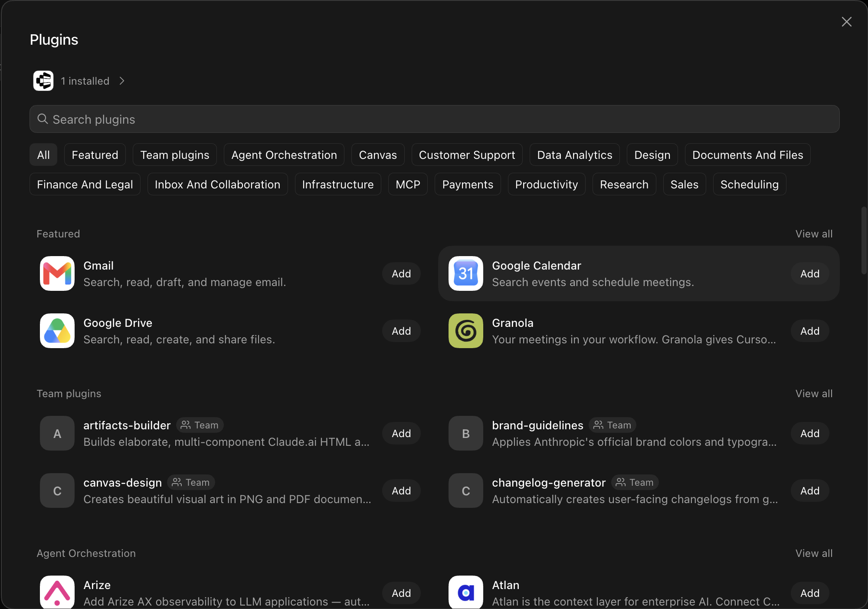Viewport: 868px width, 609px height.
Task: Click the installed plugin icon
Action: pyautogui.click(x=43, y=81)
